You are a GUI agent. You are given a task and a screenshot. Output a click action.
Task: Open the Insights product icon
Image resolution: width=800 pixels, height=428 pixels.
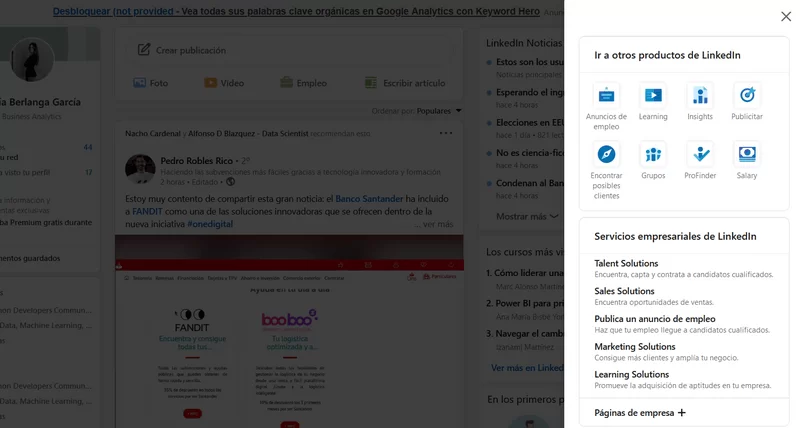pyautogui.click(x=700, y=95)
